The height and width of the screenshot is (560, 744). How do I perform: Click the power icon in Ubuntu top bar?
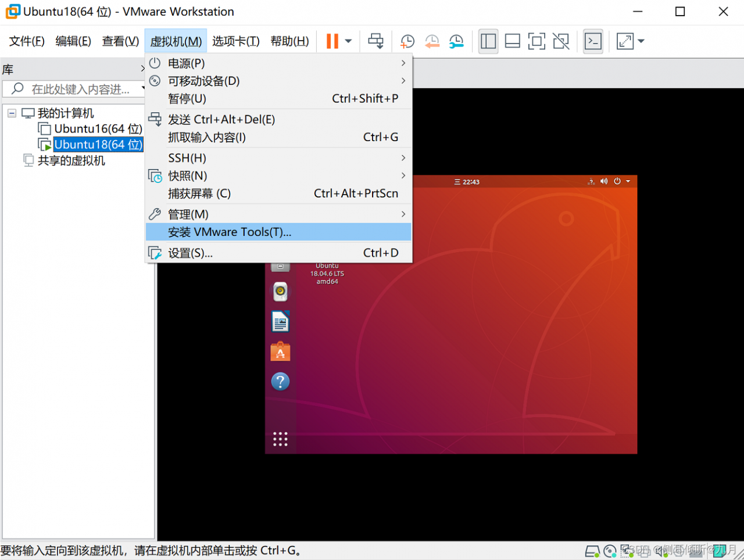[x=617, y=181]
